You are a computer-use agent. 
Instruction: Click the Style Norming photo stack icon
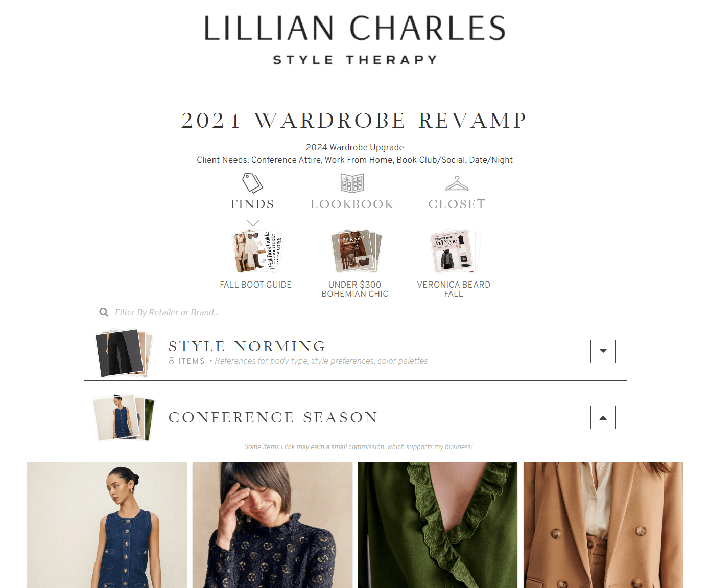tap(124, 352)
